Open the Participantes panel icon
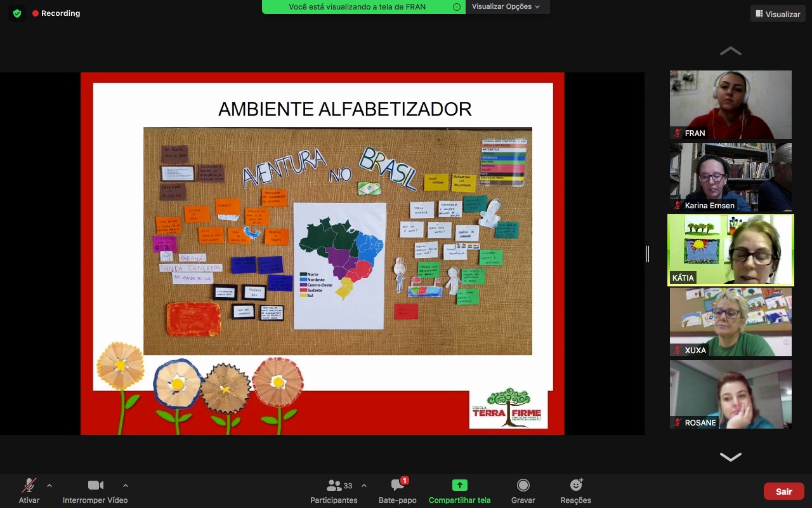Viewport: 812px width, 508px height. [334, 486]
